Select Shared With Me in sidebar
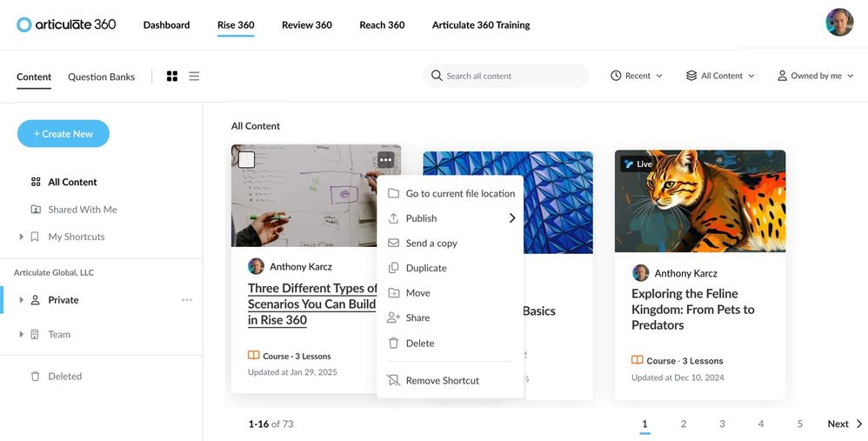868x441 pixels. point(82,209)
